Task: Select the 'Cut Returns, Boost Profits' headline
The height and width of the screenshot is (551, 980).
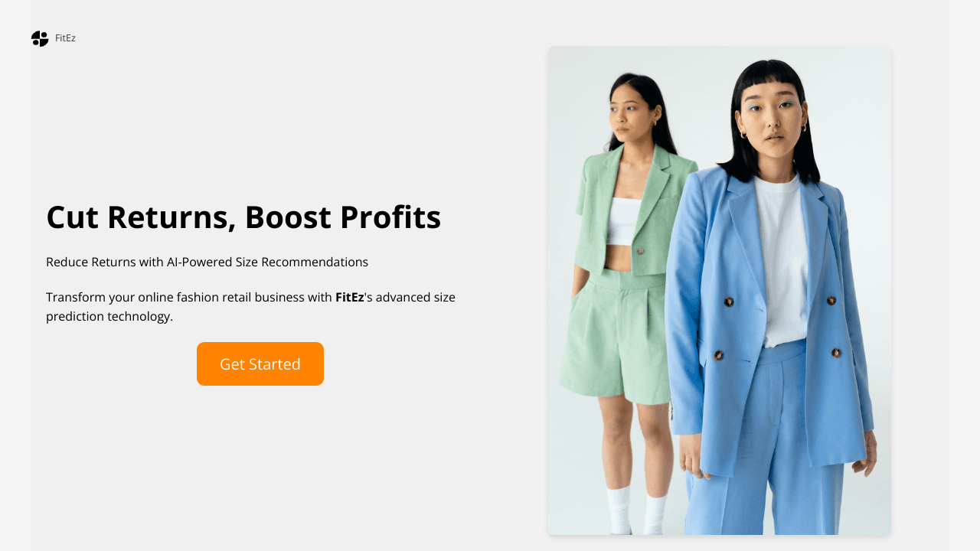Action: point(243,217)
